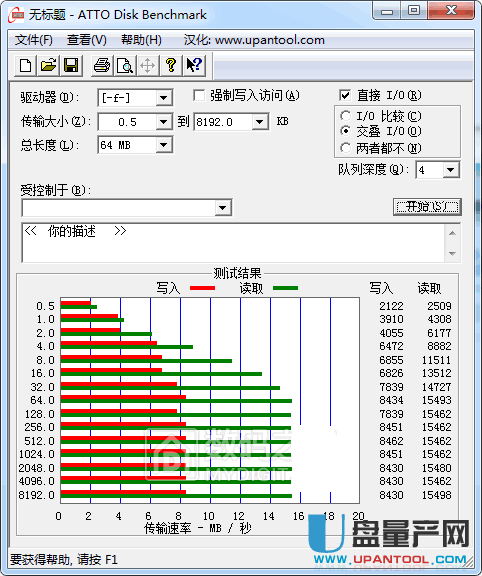Select the 两者都不 radio option

tap(345, 148)
